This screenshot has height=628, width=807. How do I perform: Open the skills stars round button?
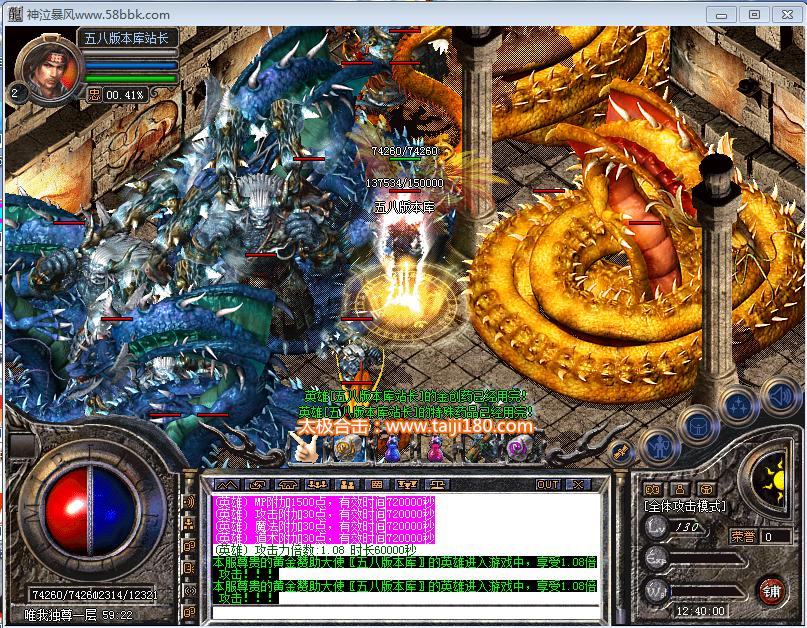point(739,406)
